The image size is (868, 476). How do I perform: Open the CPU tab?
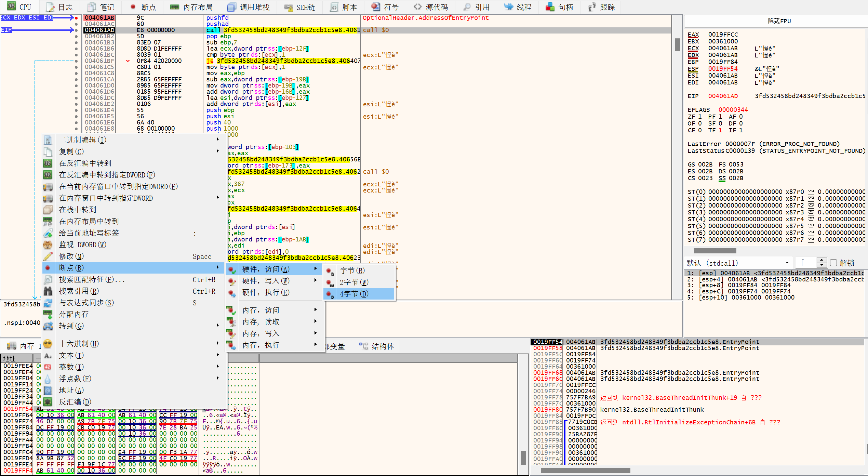pos(19,7)
